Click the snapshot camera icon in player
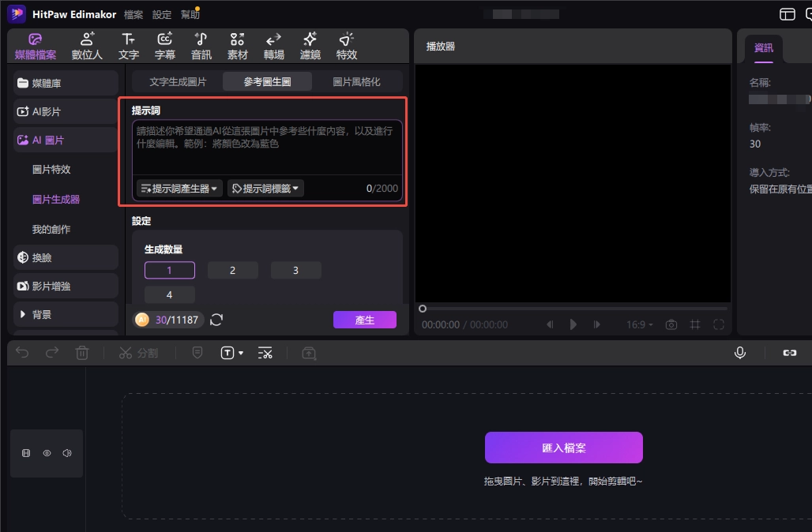Viewport: 812px width, 532px height. pos(671,324)
